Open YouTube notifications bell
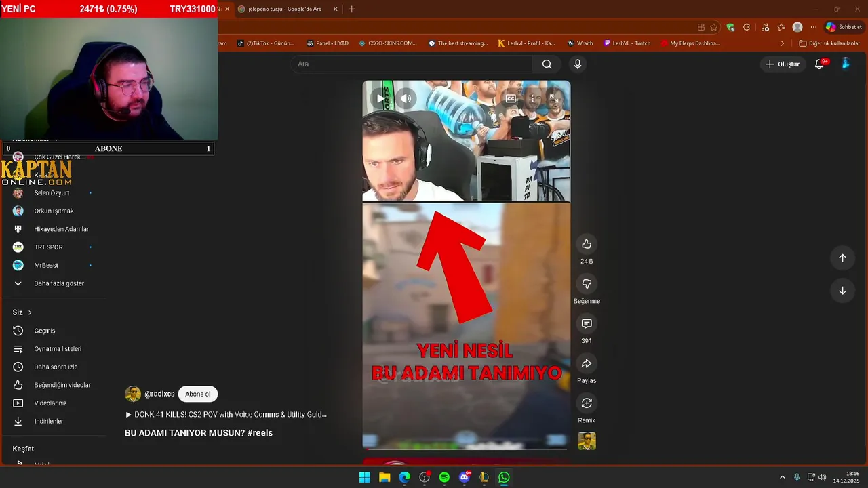Screen dimensions: 868x488 [819, 64]
